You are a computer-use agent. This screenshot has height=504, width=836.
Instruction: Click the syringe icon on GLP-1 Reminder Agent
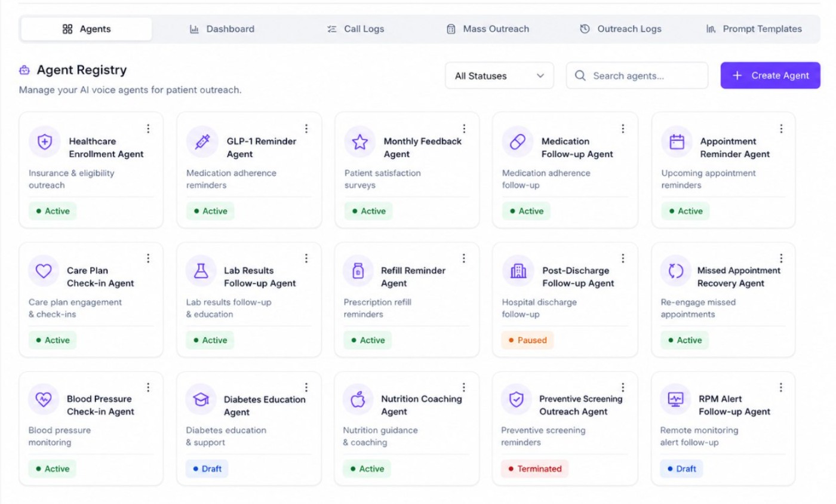pos(202,142)
